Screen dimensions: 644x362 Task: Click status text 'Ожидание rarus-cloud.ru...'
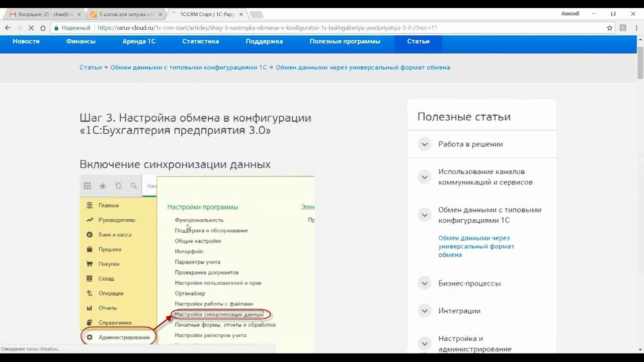pyautogui.click(x=31, y=349)
